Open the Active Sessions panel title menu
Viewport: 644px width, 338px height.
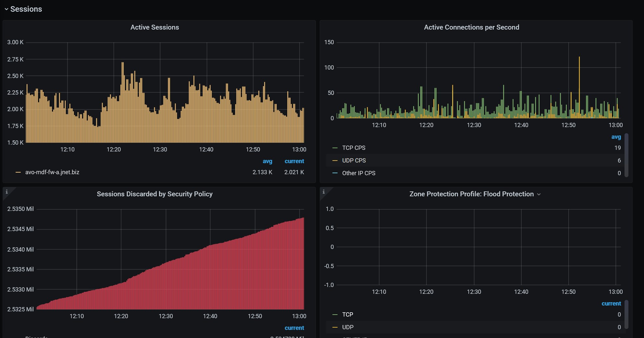click(x=155, y=27)
